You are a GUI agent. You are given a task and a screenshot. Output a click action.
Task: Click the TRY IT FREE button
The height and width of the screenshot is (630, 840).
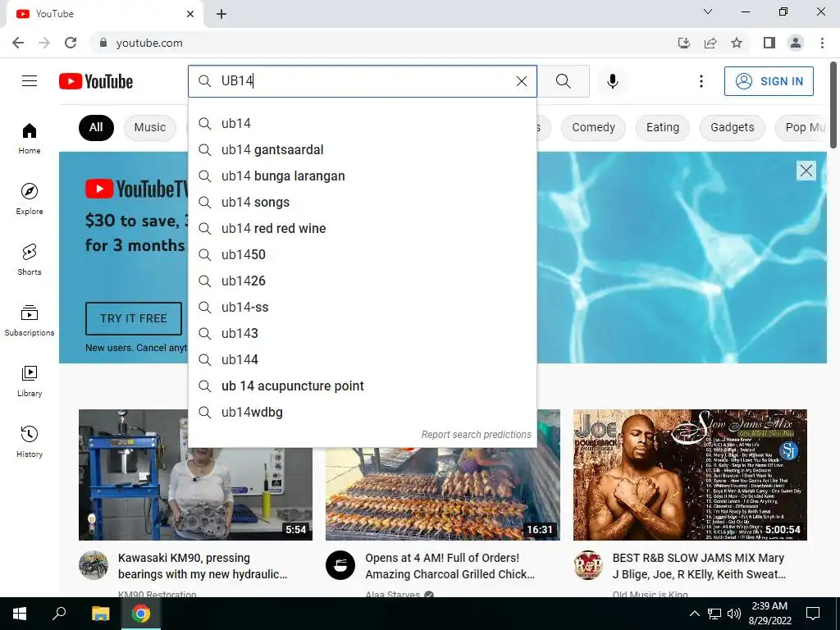click(x=134, y=318)
